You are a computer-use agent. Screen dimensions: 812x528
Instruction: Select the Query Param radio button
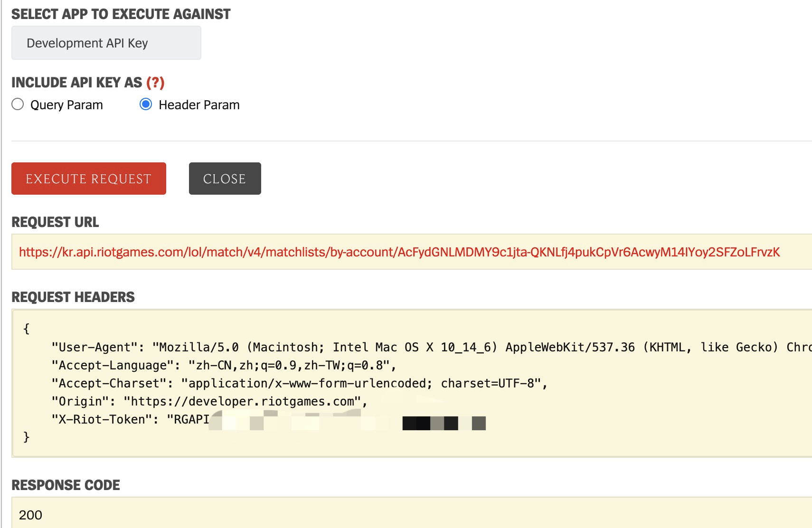pos(18,104)
